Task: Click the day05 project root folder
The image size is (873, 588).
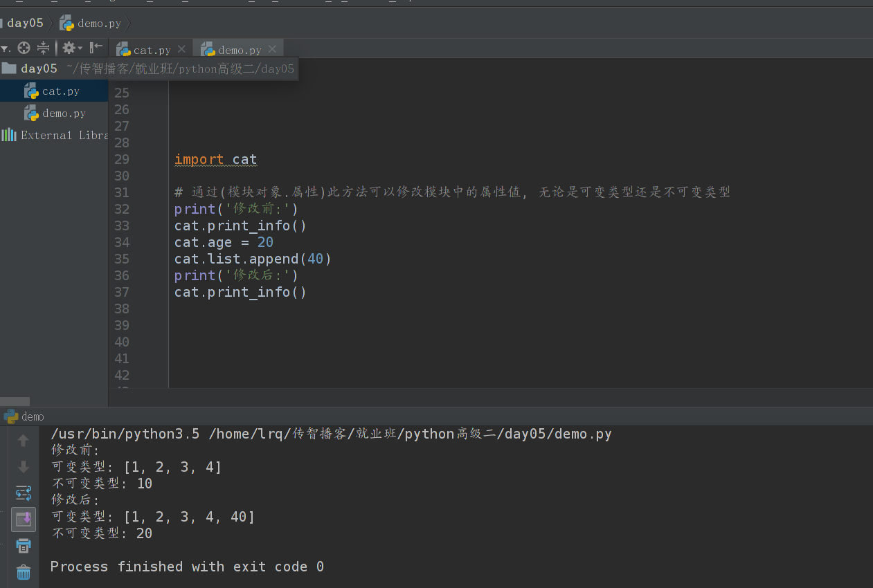Action: 39,68
